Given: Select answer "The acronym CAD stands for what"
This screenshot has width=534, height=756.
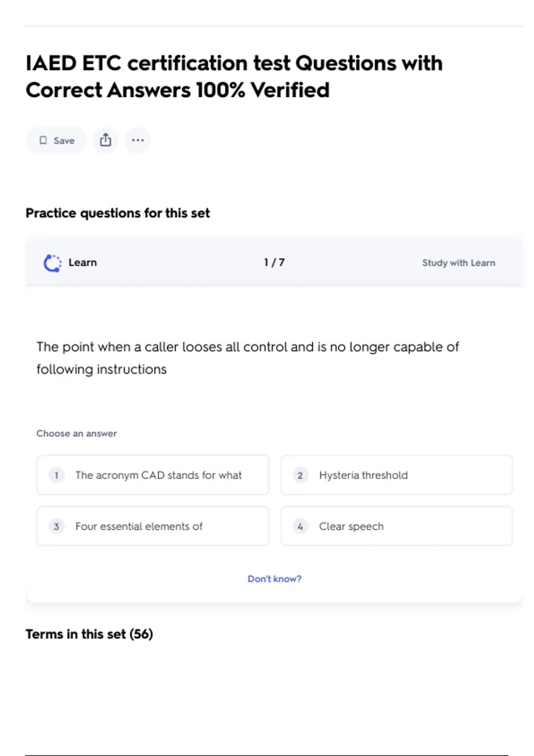Looking at the screenshot, I should 158,475.
